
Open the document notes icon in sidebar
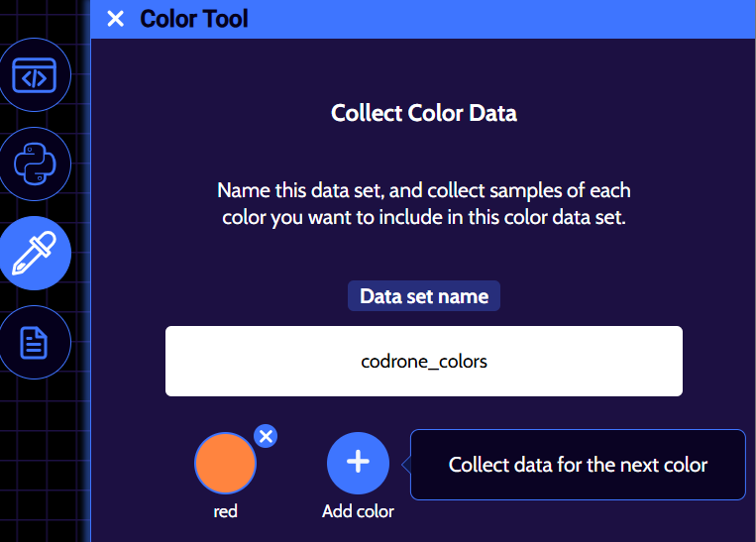[35, 343]
